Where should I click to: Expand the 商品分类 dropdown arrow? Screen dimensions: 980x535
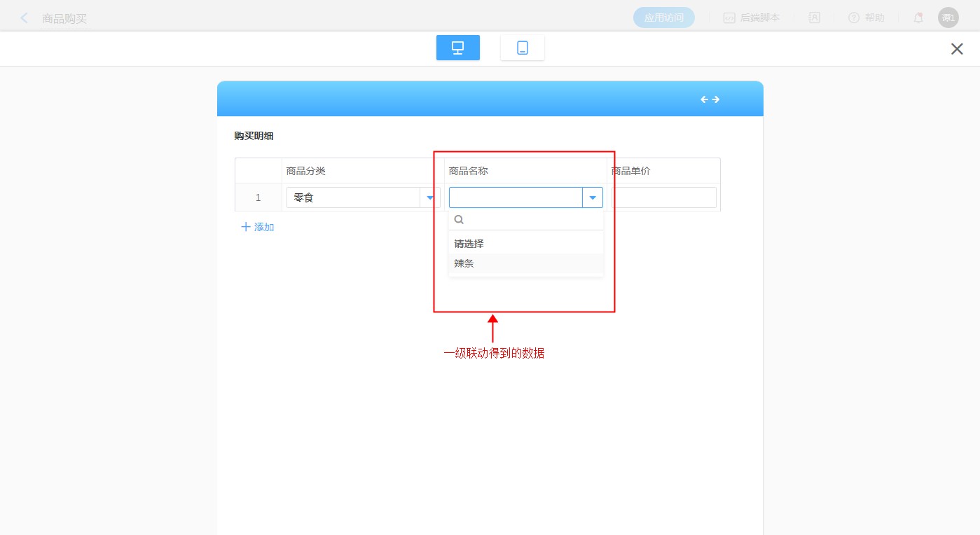coord(429,198)
